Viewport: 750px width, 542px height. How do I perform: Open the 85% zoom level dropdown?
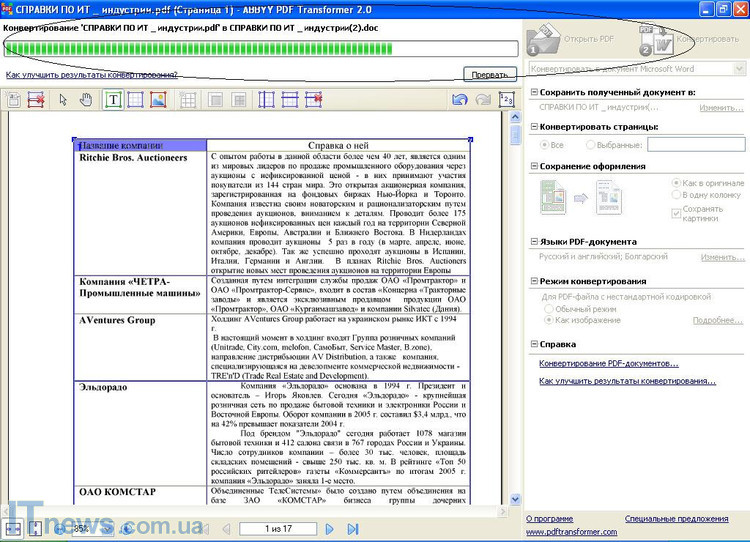click(108, 529)
